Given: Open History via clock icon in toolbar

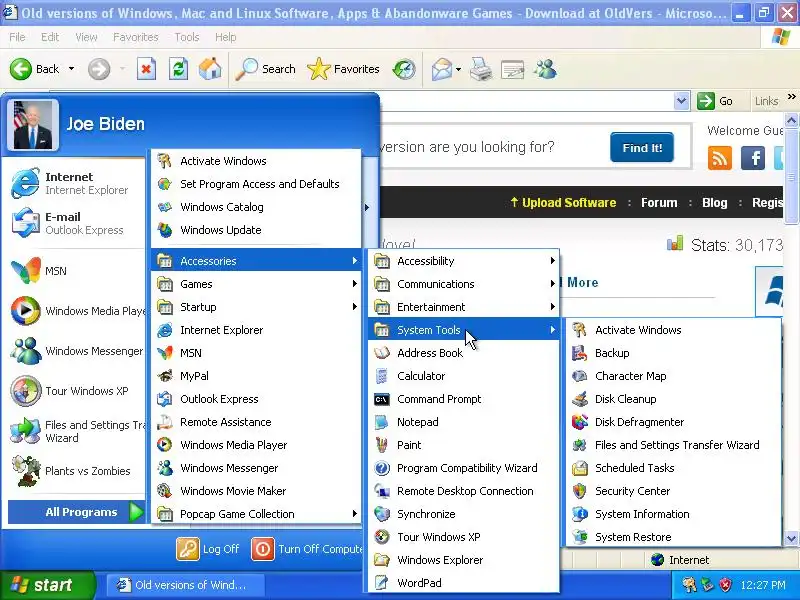Looking at the screenshot, I should pos(404,69).
